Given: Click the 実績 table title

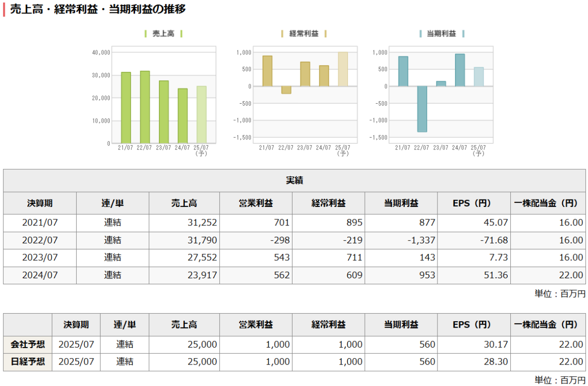Looking at the screenshot, I should (294, 181).
